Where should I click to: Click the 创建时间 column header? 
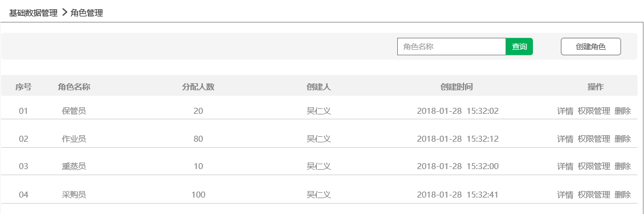click(x=457, y=86)
